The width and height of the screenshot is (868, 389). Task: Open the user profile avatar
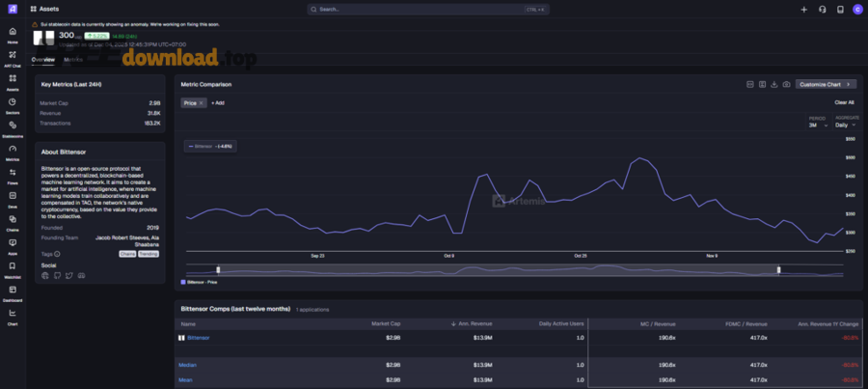coord(857,10)
